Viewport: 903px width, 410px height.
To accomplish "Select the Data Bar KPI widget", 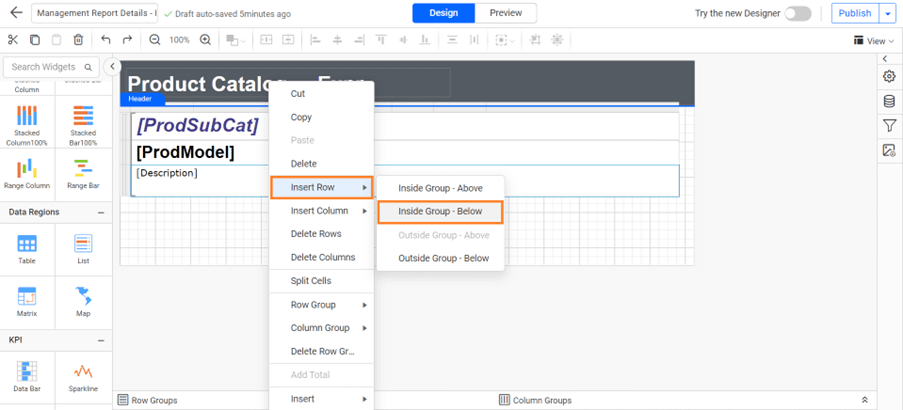I will coord(27,377).
